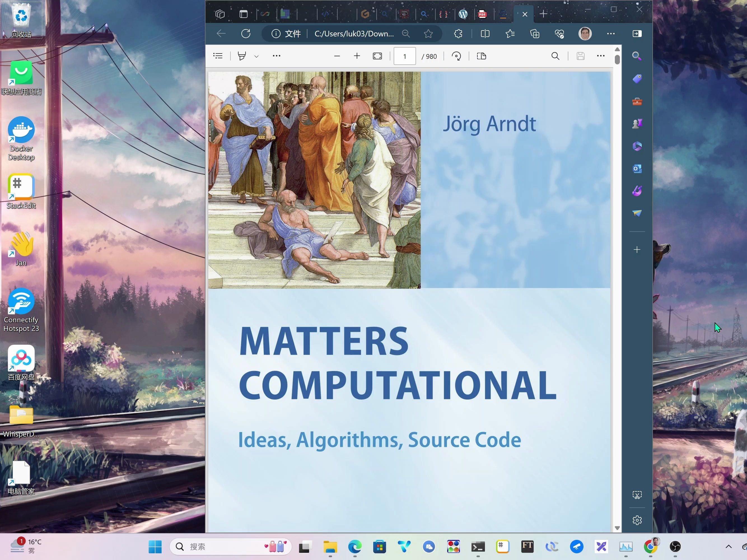Switch to the WordPress tab
747x560 pixels.
point(463,14)
